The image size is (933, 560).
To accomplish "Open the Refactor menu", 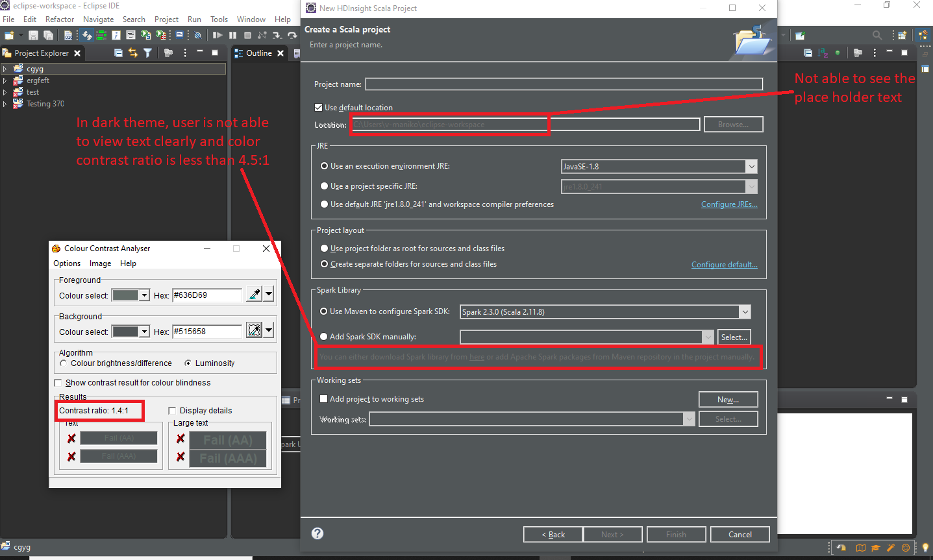I will tap(59, 19).
